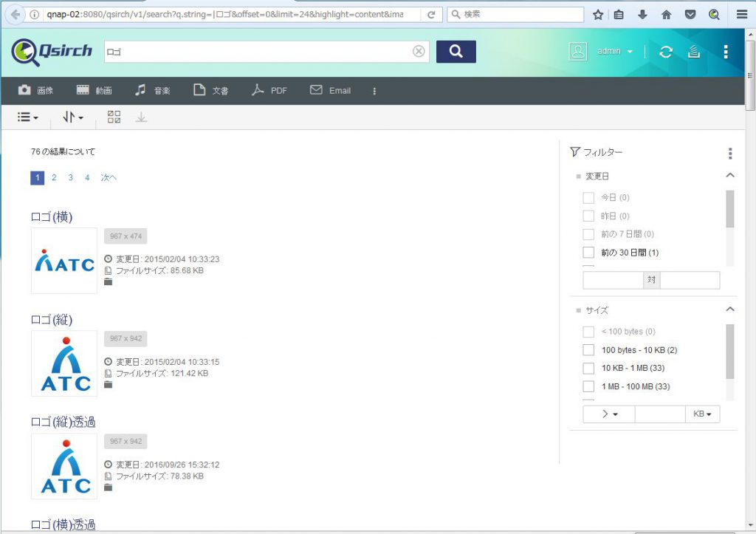
Task: Open the sort order dropdown
Action: tap(73, 117)
